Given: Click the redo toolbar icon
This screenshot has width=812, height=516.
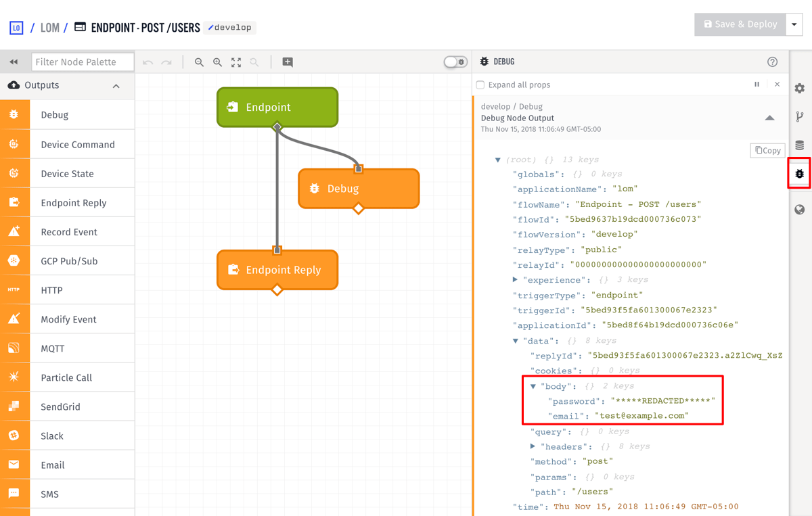Looking at the screenshot, I should pos(166,62).
